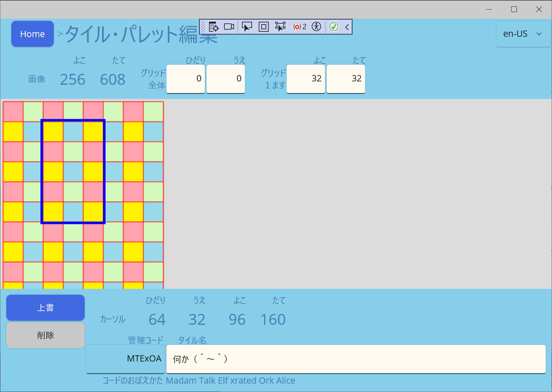Grab the debug toolbar drag handle
Image resolution: width=552 pixels, height=392 pixels.
click(x=203, y=27)
